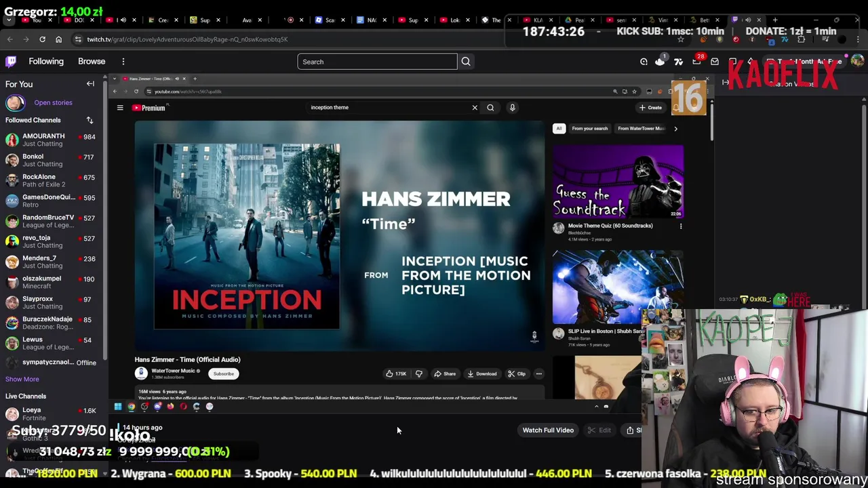Image resolution: width=868 pixels, height=488 pixels.
Task: Open Movie Theme Quiz video thumbnail
Action: point(618,181)
